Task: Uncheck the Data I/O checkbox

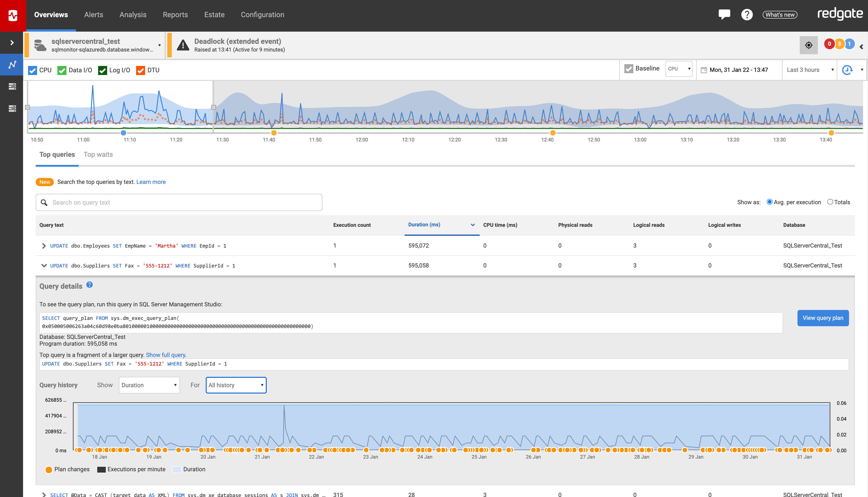Action: coord(62,70)
